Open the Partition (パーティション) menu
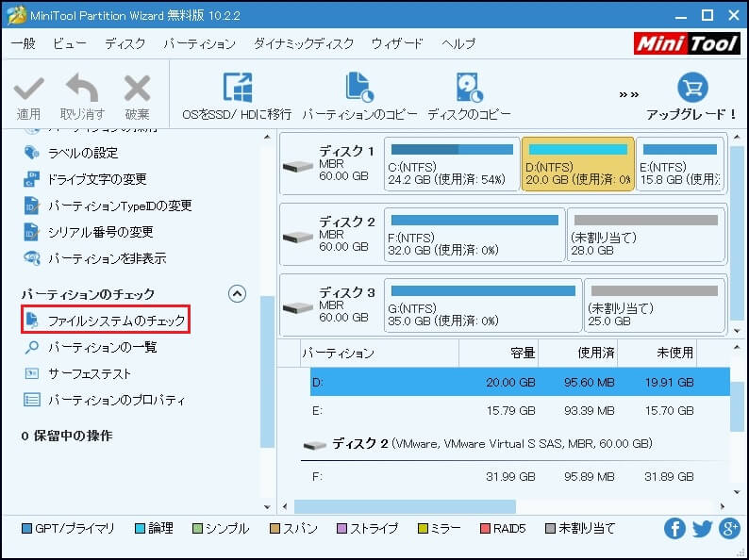 click(200, 43)
